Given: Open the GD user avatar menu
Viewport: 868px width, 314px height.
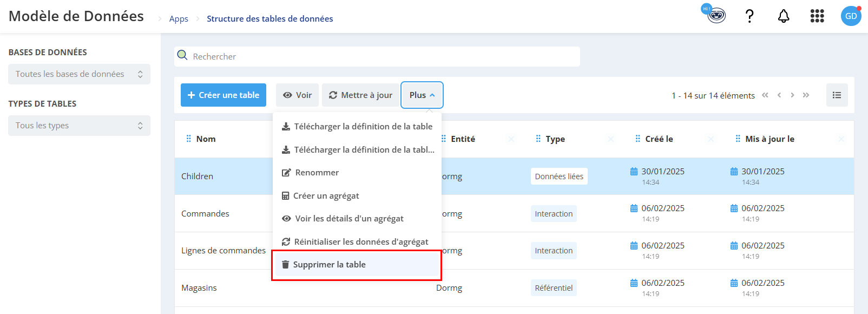Looking at the screenshot, I should (851, 16).
